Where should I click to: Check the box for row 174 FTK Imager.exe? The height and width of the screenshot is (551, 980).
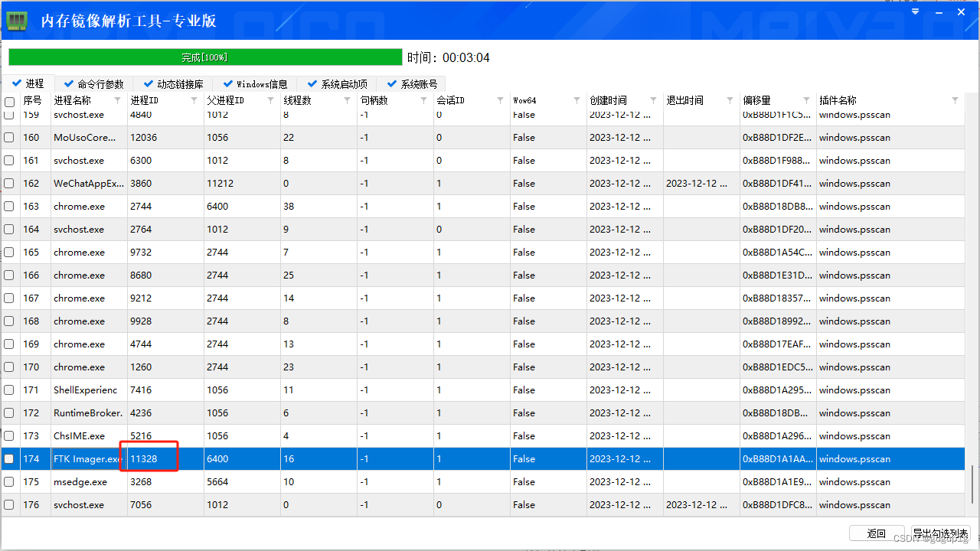click(x=9, y=459)
